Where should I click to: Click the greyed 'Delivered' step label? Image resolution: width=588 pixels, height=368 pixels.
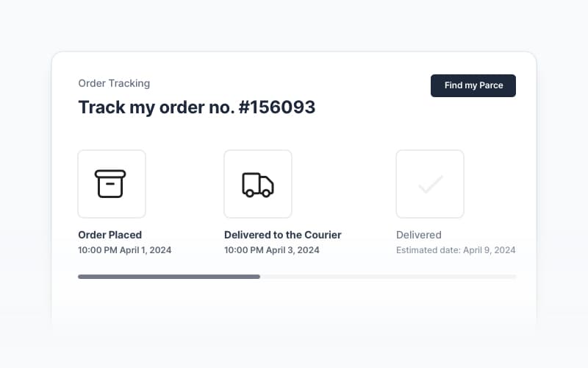coord(418,235)
